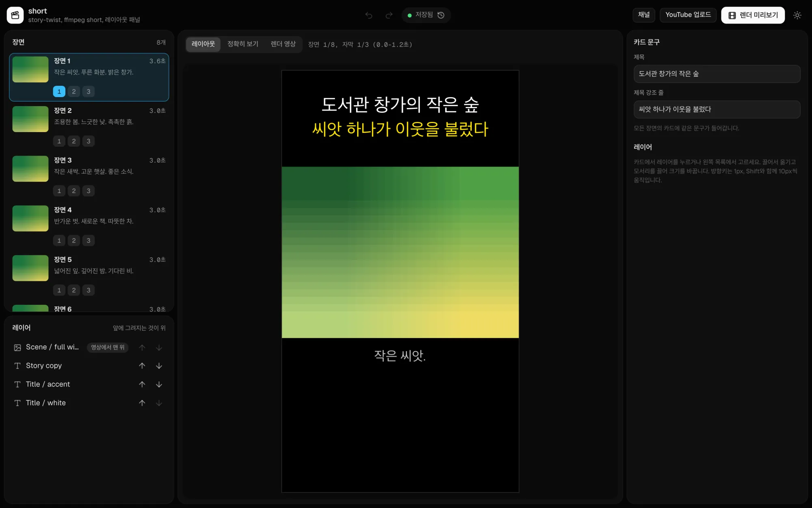Click 렌더 미리보기 button
This screenshot has width=812, height=508.
pyautogui.click(x=753, y=15)
